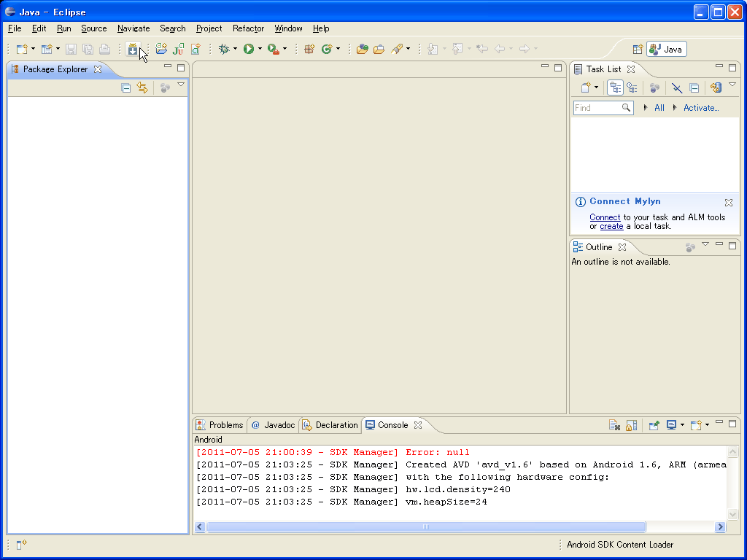
Task: Click the New wizard toolbar icon
Action: (x=22, y=49)
